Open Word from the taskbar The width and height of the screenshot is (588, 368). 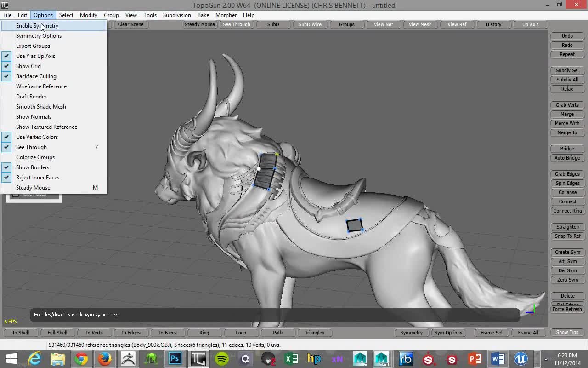coord(498,359)
